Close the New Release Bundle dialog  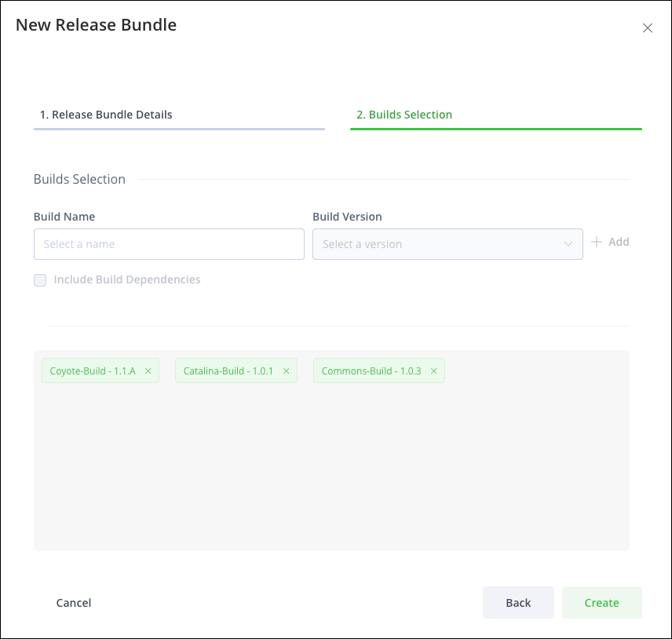(647, 27)
